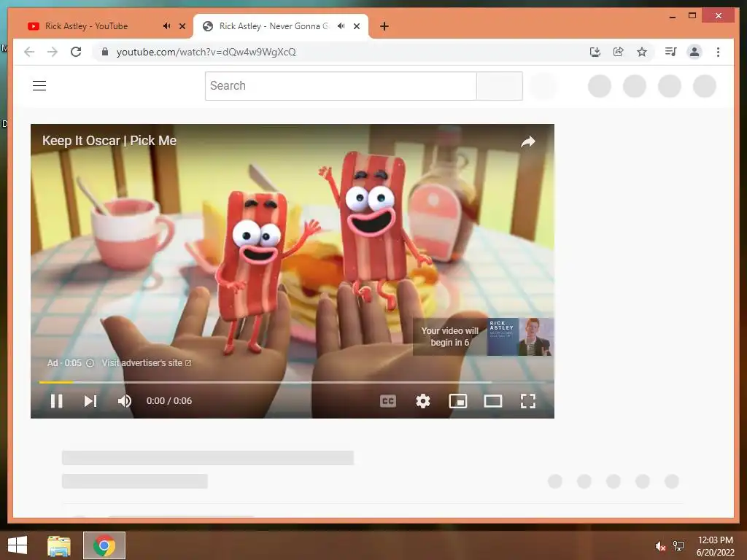Click Chrome taskbar icon

104,545
